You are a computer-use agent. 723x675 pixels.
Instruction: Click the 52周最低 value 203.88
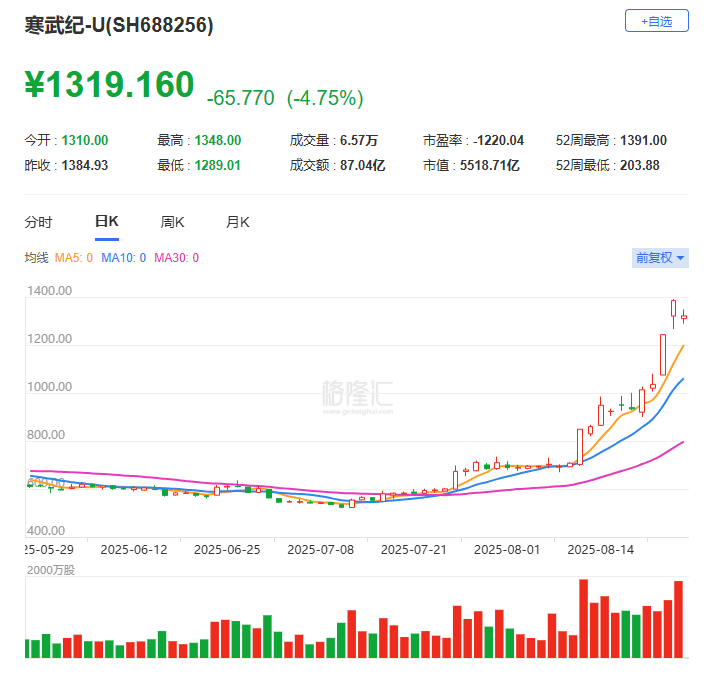pyautogui.click(x=640, y=165)
